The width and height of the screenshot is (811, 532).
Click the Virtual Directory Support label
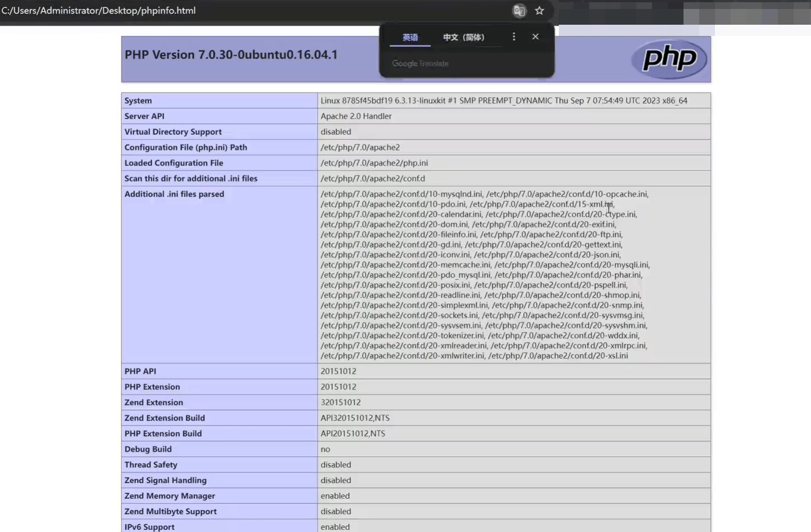(173, 132)
